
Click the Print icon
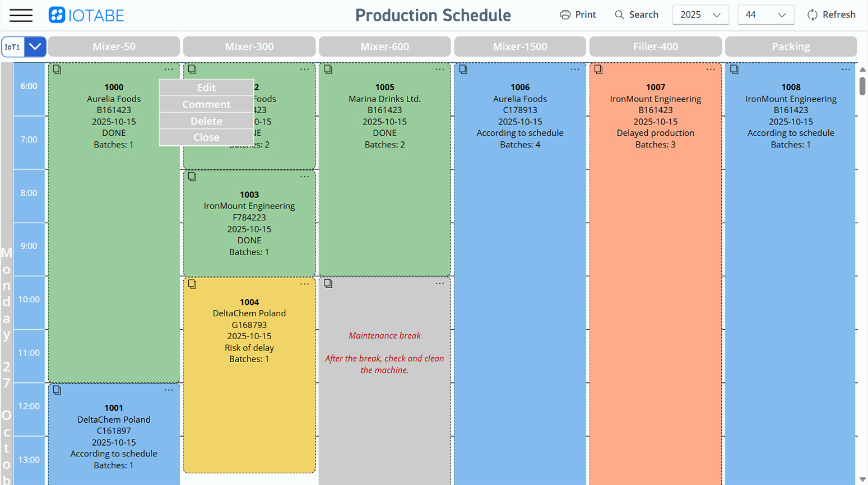coord(565,15)
